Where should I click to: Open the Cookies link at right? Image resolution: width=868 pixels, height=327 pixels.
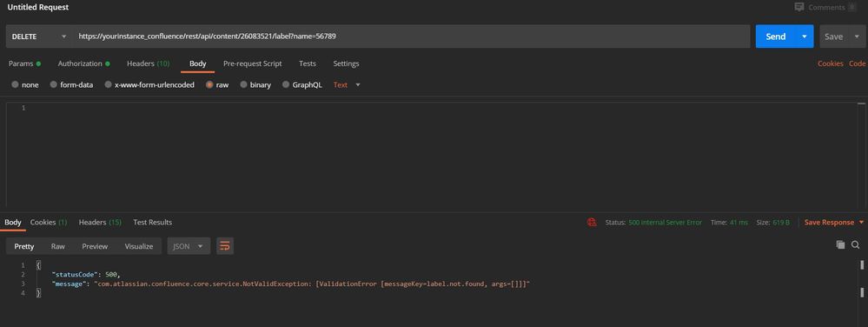click(x=831, y=63)
